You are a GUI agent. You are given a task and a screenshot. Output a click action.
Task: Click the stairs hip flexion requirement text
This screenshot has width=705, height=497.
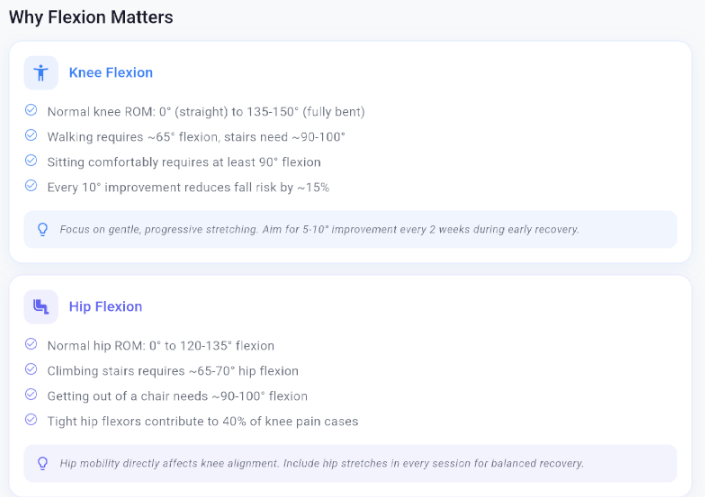point(172,371)
